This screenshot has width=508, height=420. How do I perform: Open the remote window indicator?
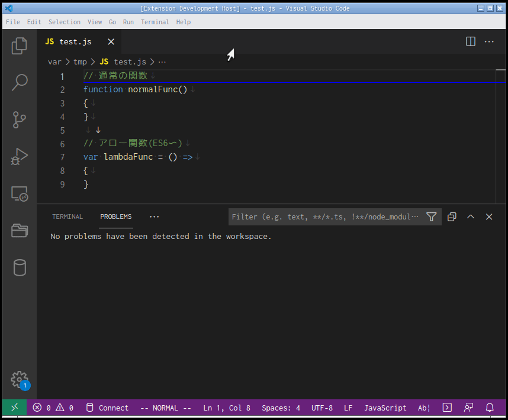click(15, 408)
